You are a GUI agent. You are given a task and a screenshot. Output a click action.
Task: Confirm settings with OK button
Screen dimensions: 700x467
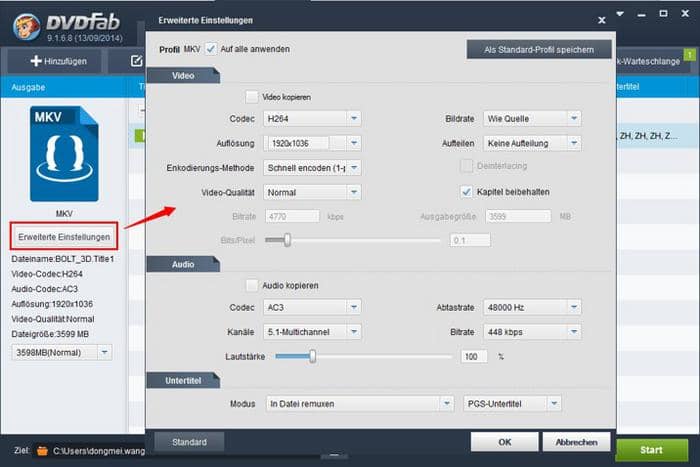[x=504, y=442]
